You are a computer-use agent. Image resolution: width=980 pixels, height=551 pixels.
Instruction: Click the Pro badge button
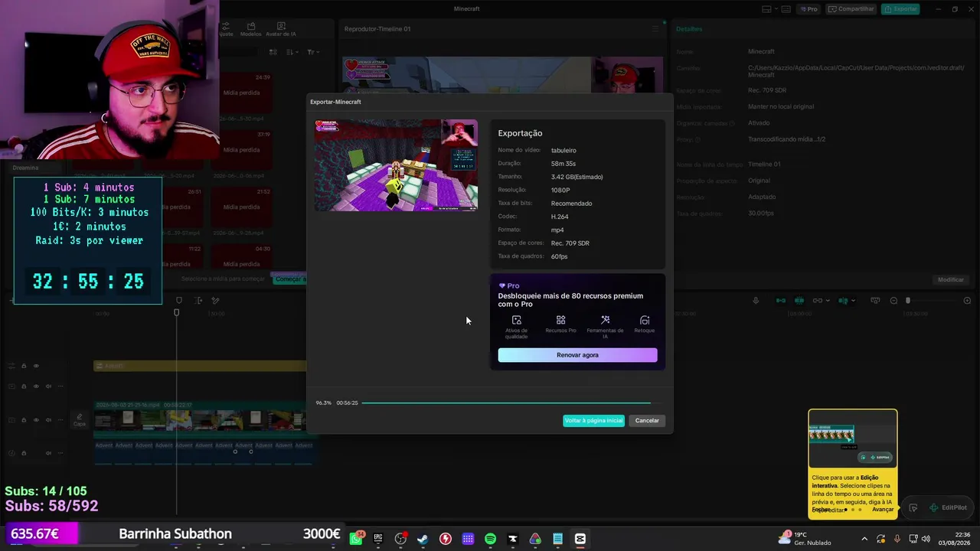tap(808, 9)
